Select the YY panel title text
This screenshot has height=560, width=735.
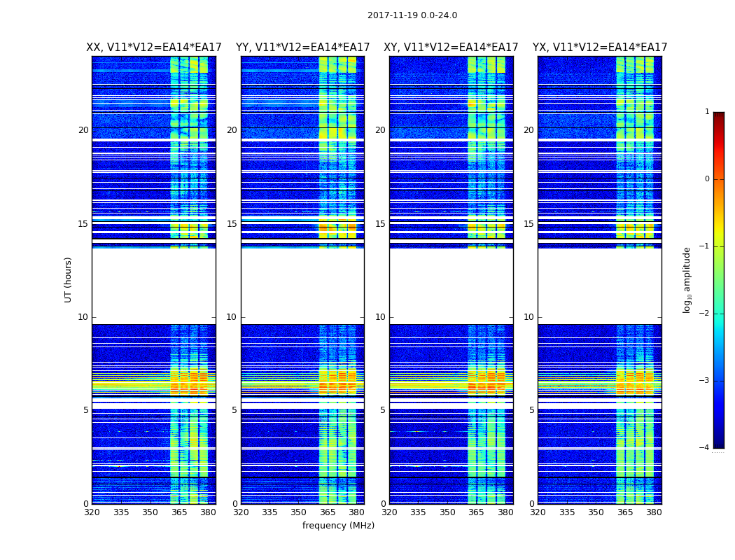[x=302, y=48]
